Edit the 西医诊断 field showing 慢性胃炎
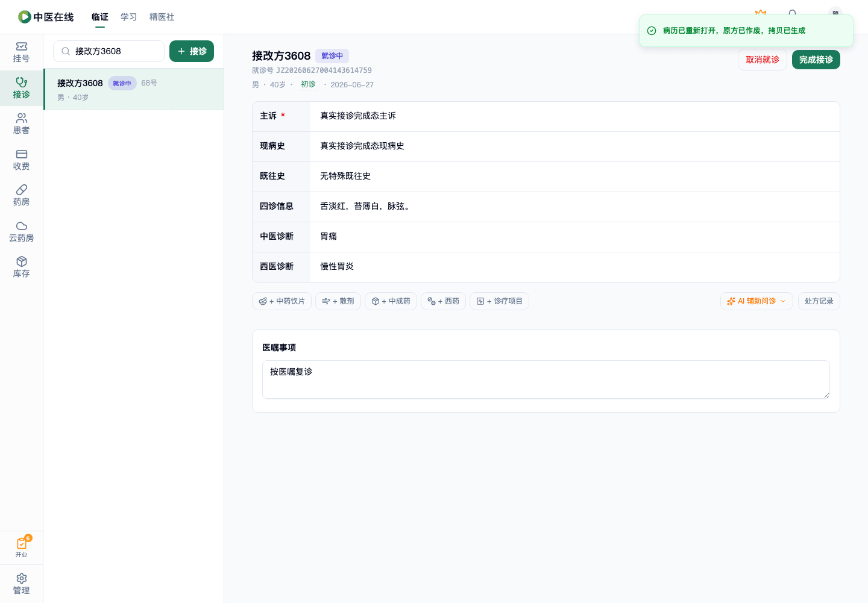 coord(575,267)
